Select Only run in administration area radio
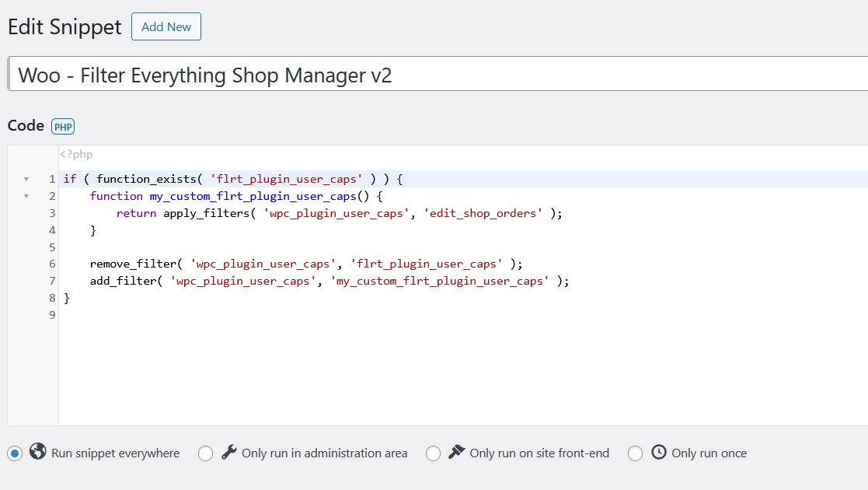The width and height of the screenshot is (868, 490). 205,453
